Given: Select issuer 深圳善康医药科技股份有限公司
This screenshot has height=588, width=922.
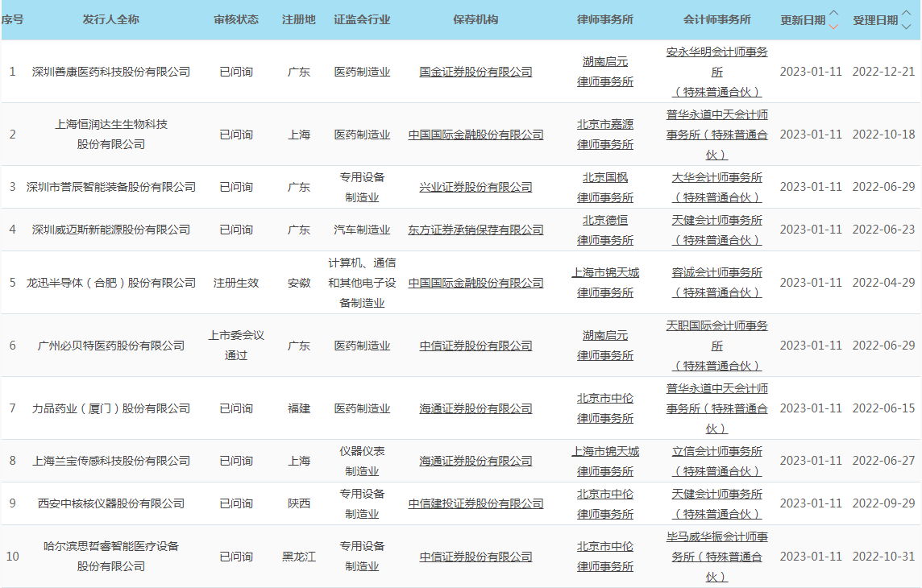Looking at the screenshot, I should (x=111, y=72).
